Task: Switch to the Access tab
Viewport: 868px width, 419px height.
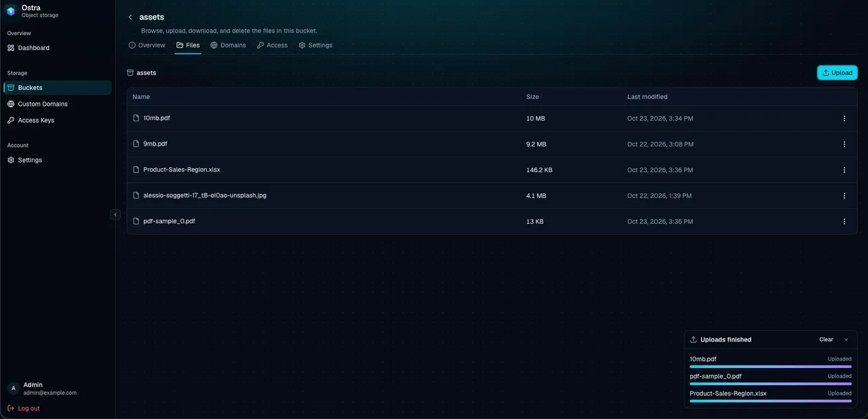Action: [x=272, y=45]
